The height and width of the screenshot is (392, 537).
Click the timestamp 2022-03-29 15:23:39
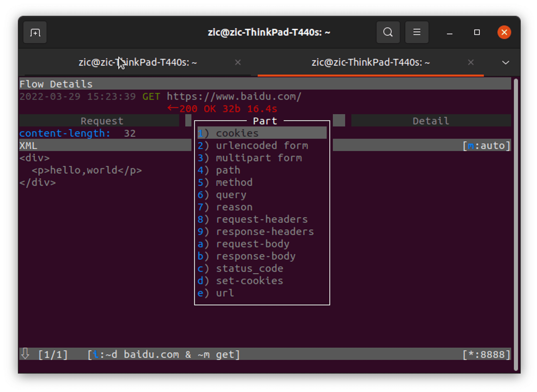point(78,96)
